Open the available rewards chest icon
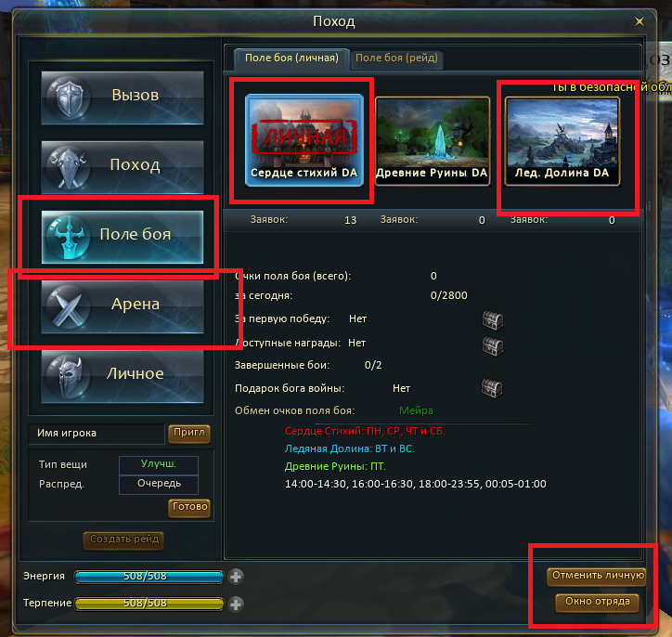672x637 pixels. click(x=493, y=345)
